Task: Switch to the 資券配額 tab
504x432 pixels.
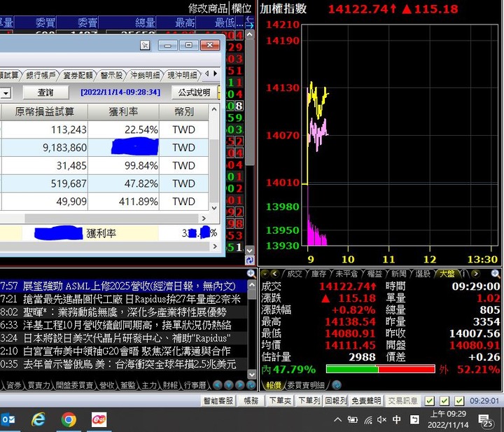Action: click(78, 75)
